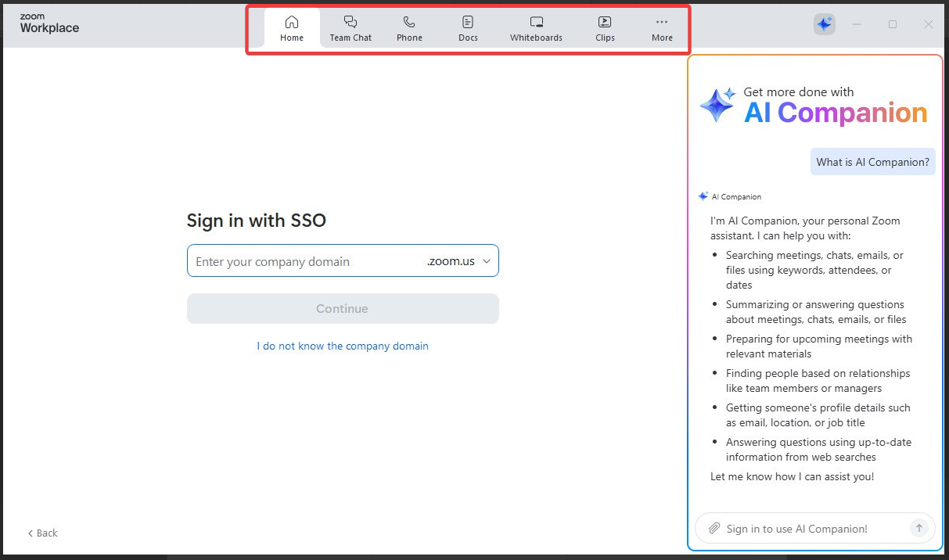949x560 pixels.
Task: Click 'Let me know how I can assist you!' text
Action: click(792, 476)
